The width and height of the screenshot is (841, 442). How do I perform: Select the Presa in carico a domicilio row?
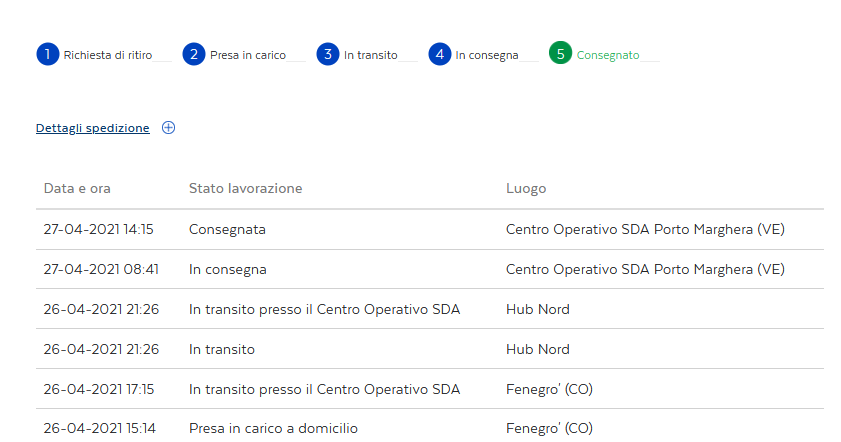(430, 428)
